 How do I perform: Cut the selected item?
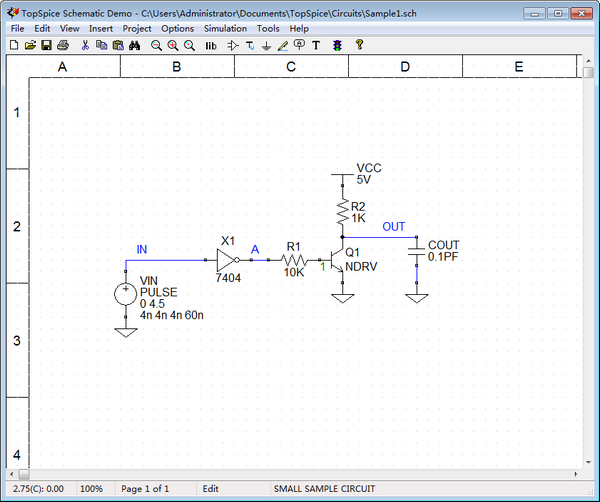coord(85,46)
